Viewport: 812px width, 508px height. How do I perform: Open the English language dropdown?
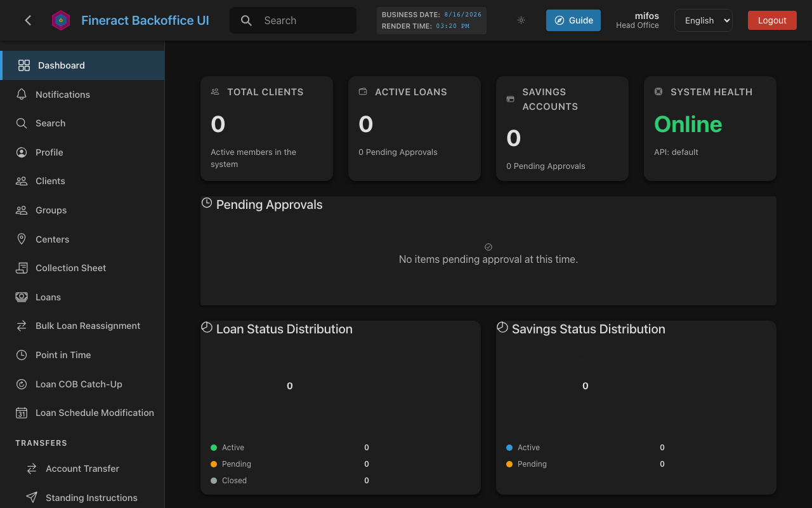point(704,20)
